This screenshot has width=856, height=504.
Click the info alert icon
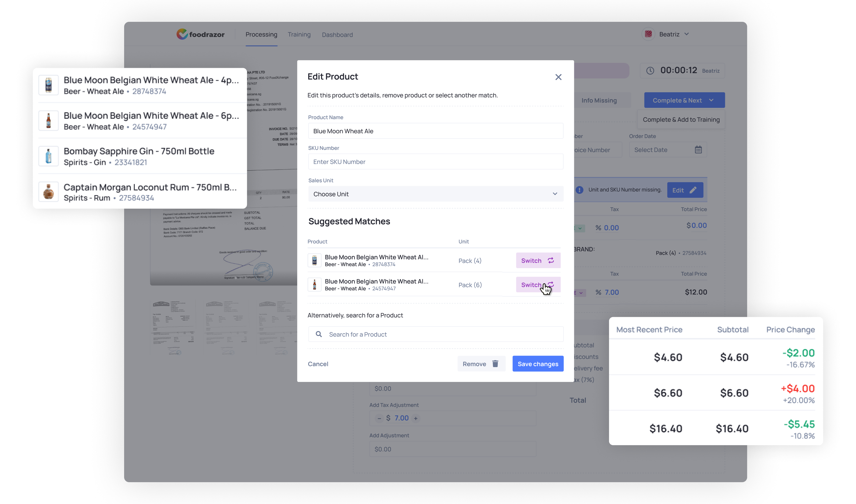point(579,190)
